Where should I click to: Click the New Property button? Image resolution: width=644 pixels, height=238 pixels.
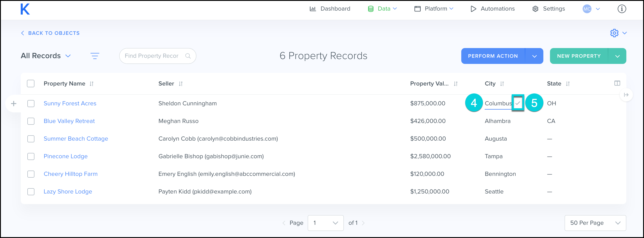[x=578, y=56]
